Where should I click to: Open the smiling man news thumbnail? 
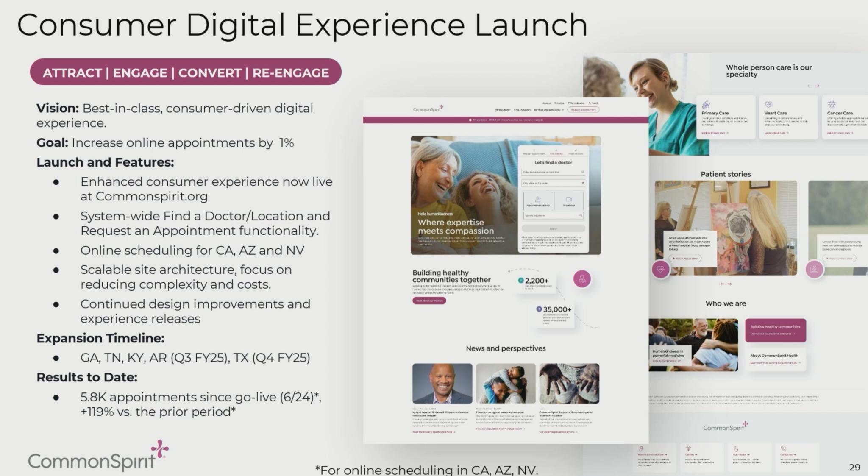click(442, 383)
